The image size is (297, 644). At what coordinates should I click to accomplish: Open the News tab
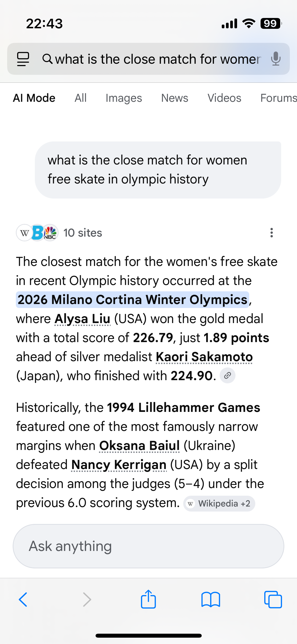tap(175, 98)
